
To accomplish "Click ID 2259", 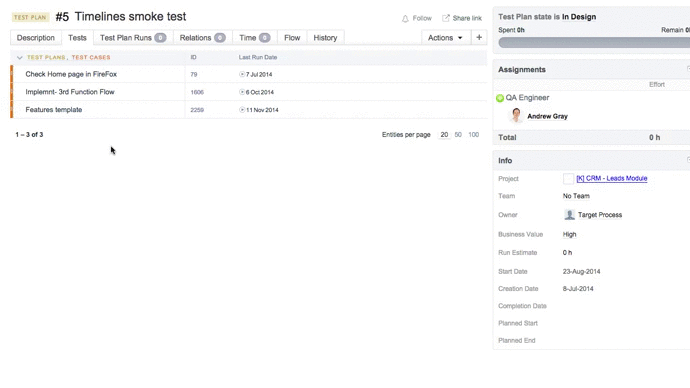I will [x=197, y=110].
